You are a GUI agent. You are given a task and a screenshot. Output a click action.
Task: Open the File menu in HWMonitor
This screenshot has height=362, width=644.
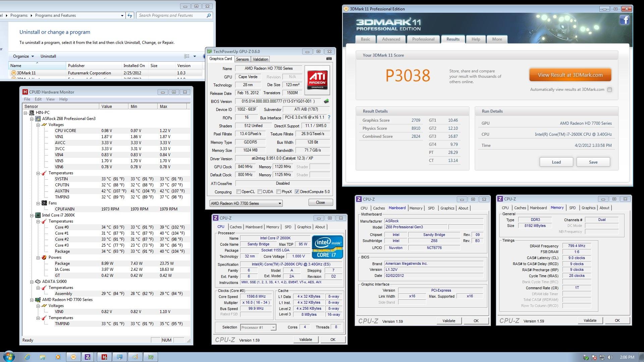pyautogui.click(x=27, y=99)
